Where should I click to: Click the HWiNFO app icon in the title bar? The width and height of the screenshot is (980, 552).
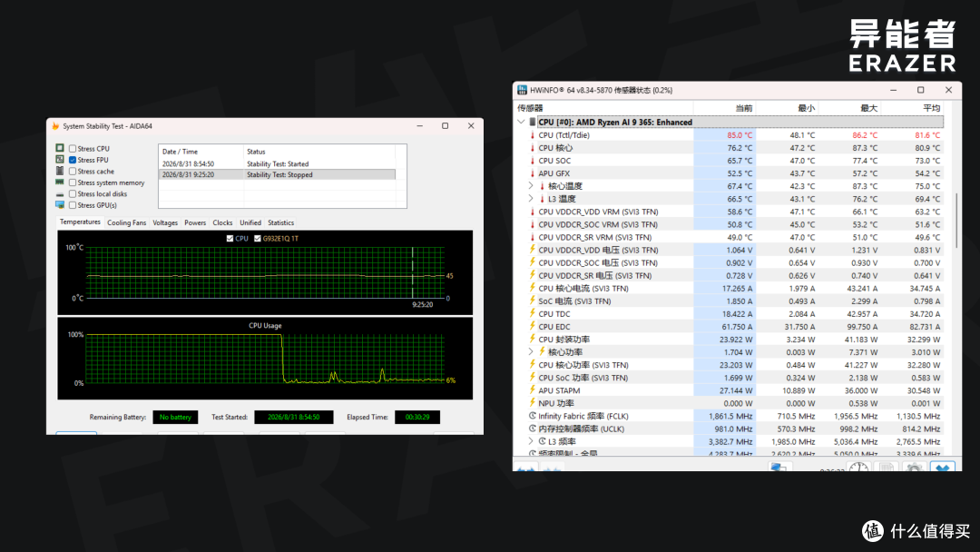[522, 90]
